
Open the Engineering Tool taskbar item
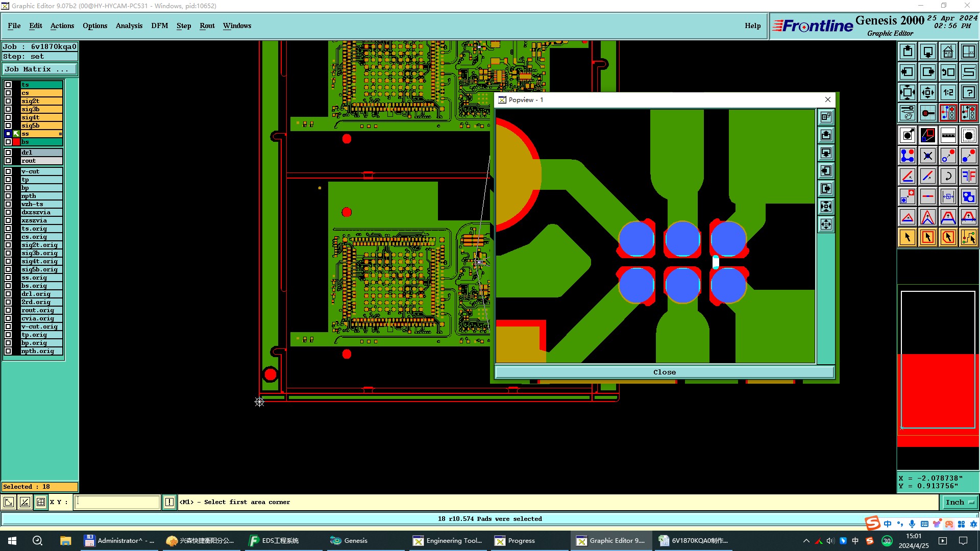[x=448, y=541]
